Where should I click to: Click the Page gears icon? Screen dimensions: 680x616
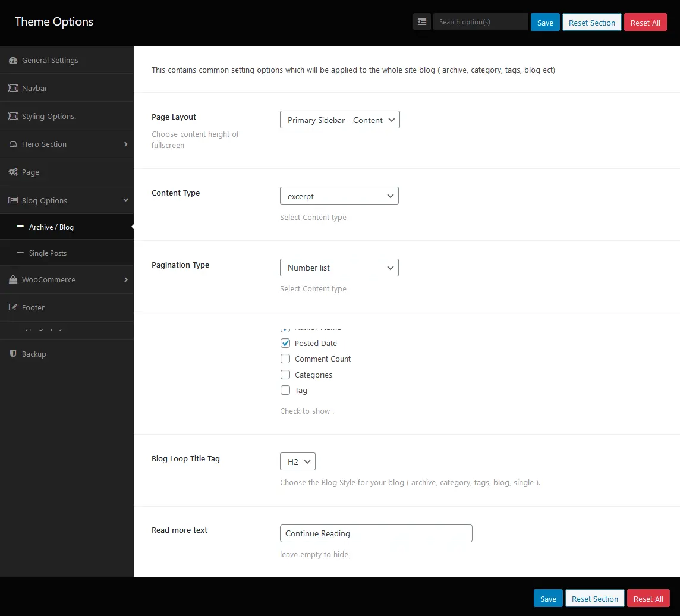[13, 172]
